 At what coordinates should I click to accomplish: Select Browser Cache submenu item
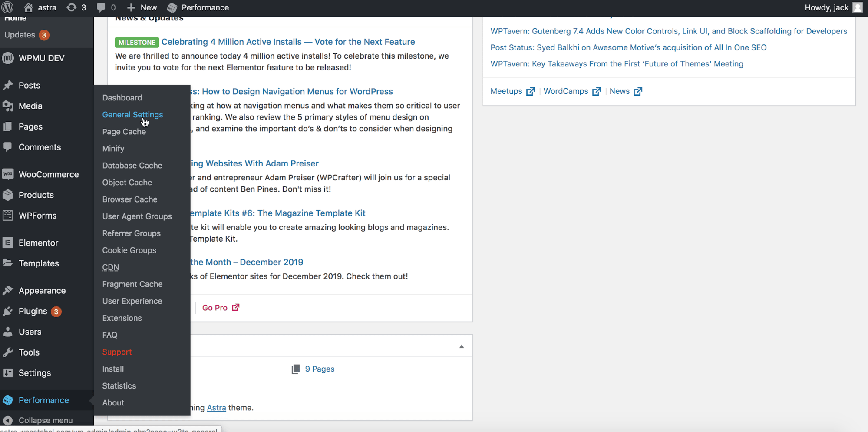click(129, 199)
